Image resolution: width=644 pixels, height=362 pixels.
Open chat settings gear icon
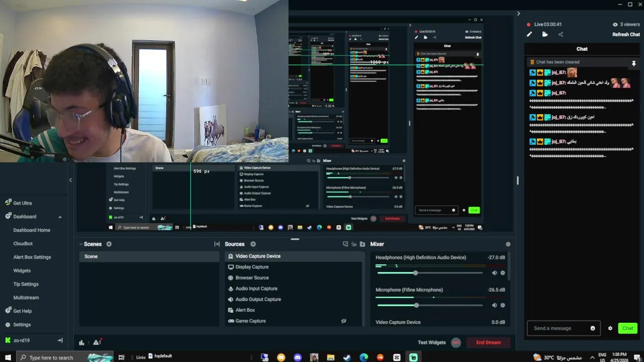pyautogui.click(x=610, y=328)
